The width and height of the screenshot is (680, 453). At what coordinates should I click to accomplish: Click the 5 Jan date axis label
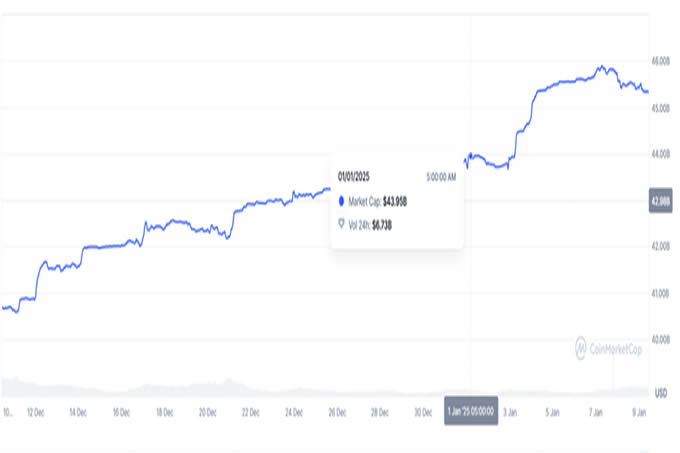tap(553, 411)
